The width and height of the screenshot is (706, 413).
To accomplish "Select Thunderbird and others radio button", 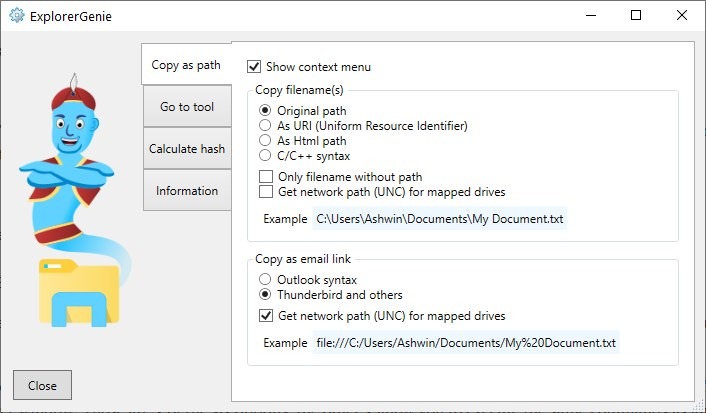I will [265, 295].
